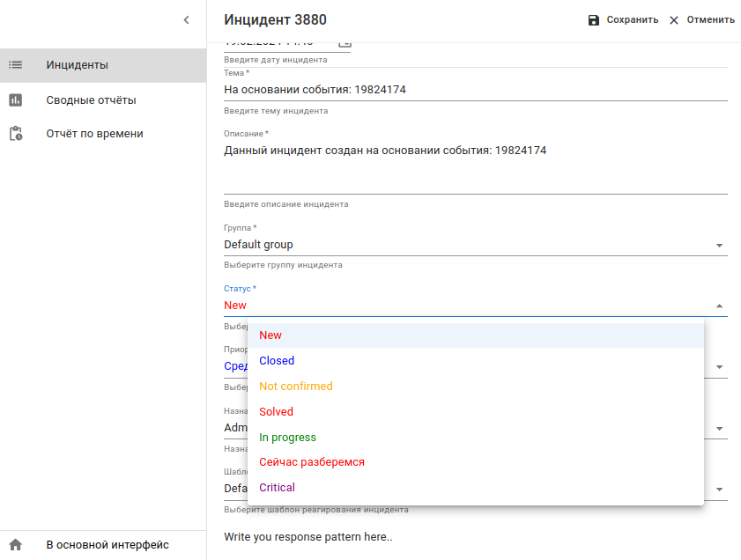Collapse the Статус dropdown arrow
Image resolution: width=741 pixels, height=560 pixels.
[x=719, y=306]
